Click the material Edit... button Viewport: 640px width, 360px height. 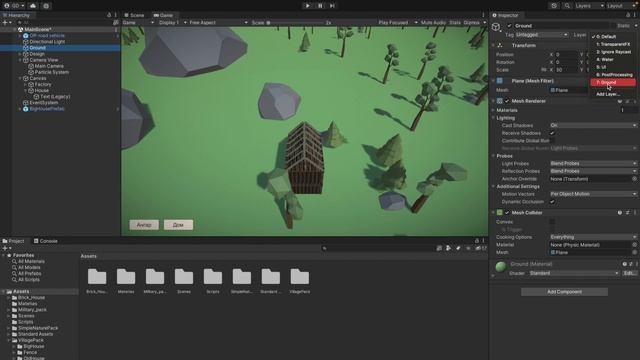(x=629, y=273)
